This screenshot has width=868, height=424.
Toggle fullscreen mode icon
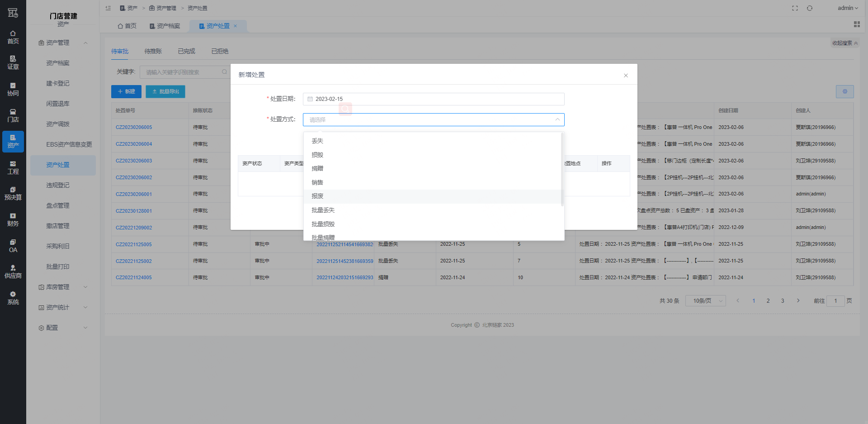[795, 8]
